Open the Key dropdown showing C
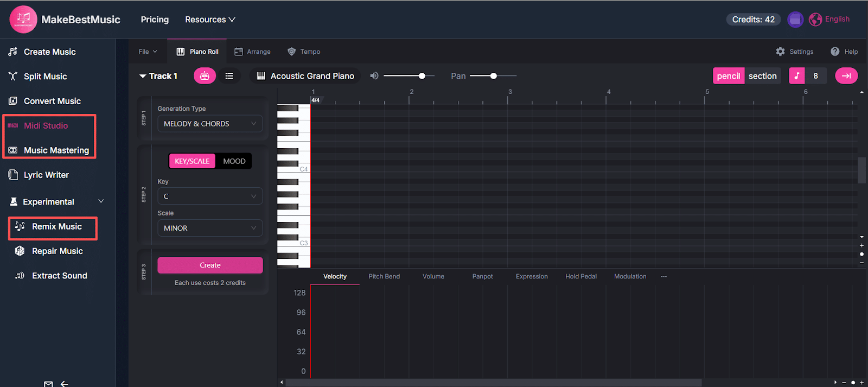This screenshot has height=387, width=868. pos(210,196)
